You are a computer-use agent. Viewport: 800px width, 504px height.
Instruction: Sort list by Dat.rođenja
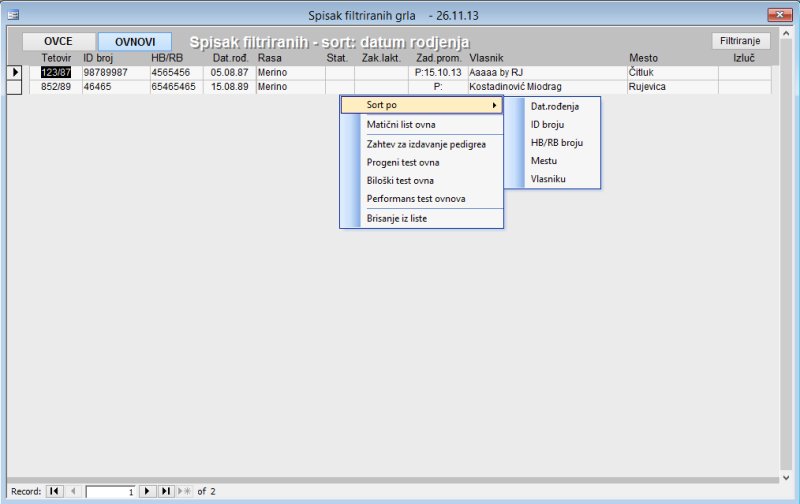point(554,106)
